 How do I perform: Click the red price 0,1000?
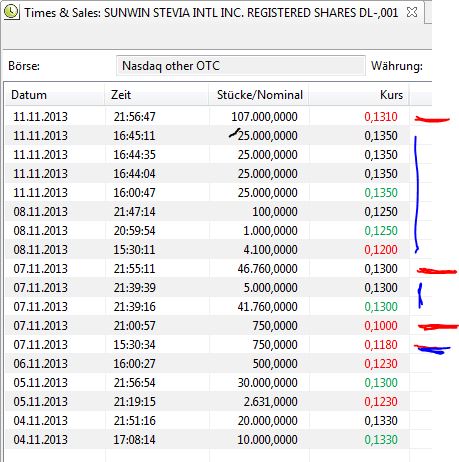[x=381, y=326]
